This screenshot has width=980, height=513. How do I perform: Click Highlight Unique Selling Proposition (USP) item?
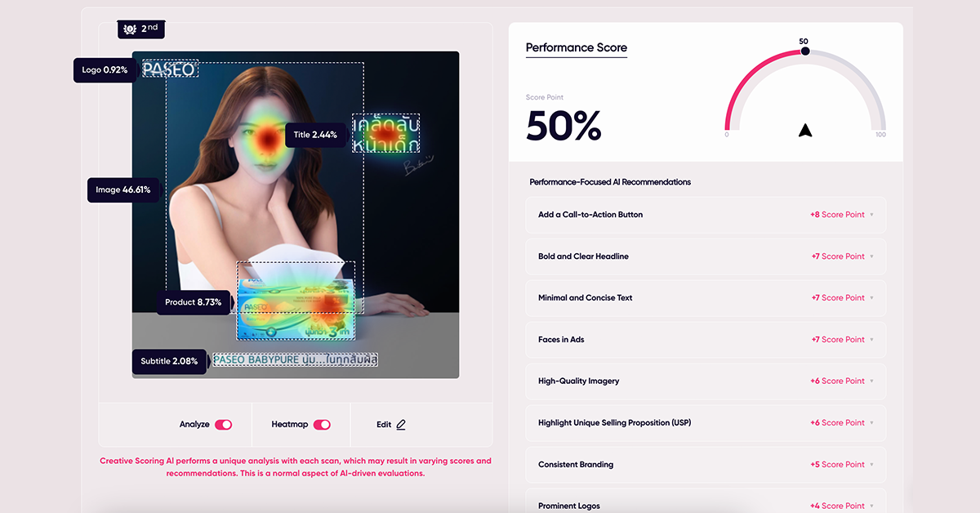[706, 423]
